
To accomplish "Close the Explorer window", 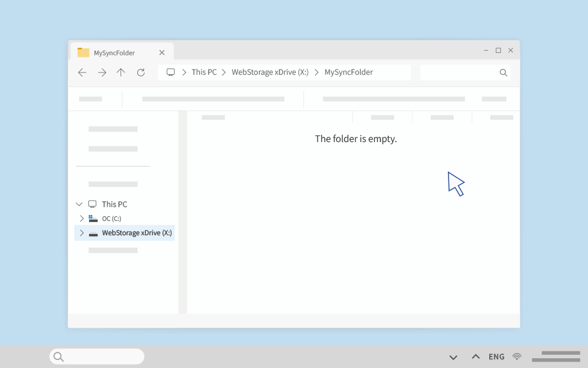I will (510, 51).
